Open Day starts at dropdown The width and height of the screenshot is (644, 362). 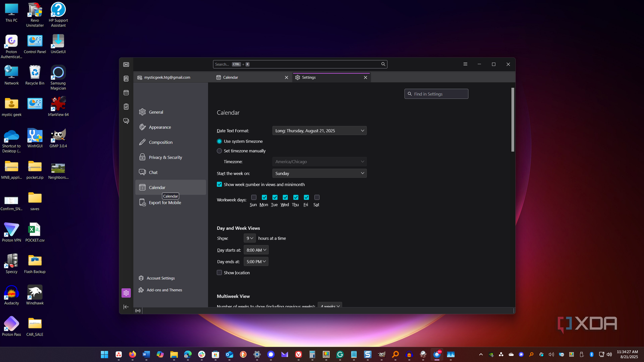click(256, 250)
